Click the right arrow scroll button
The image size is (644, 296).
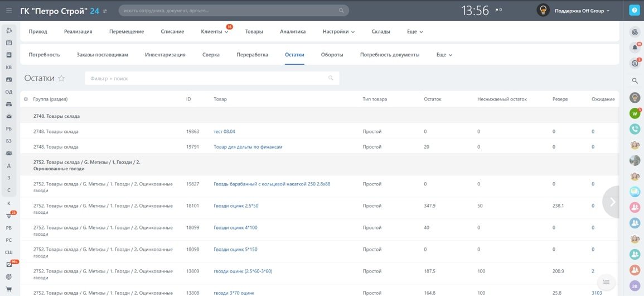click(613, 202)
